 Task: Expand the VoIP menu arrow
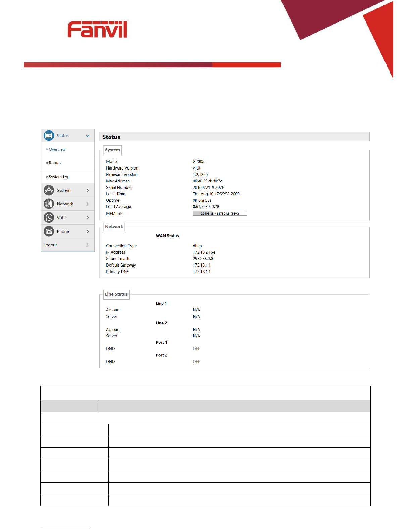88,218
